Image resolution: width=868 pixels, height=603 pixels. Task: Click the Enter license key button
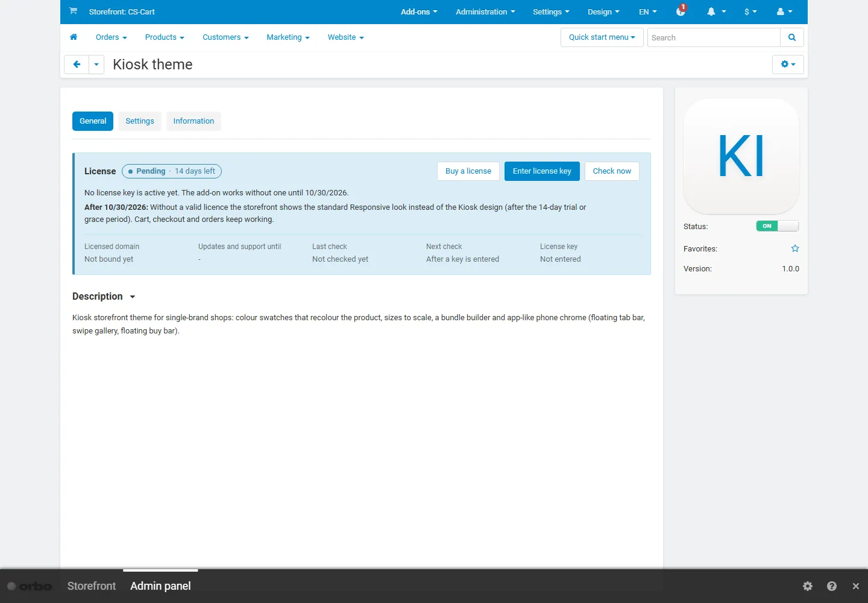(542, 171)
